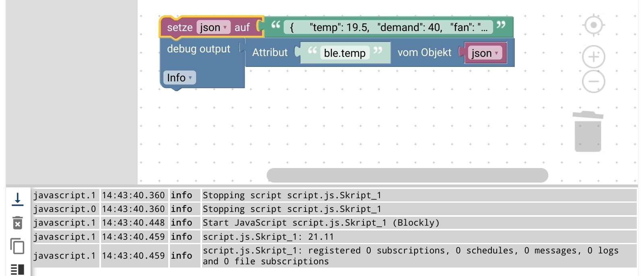The width and height of the screenshot is (644, 276).
Task: Clear the log with delete icon
Action: coord(17,223)
